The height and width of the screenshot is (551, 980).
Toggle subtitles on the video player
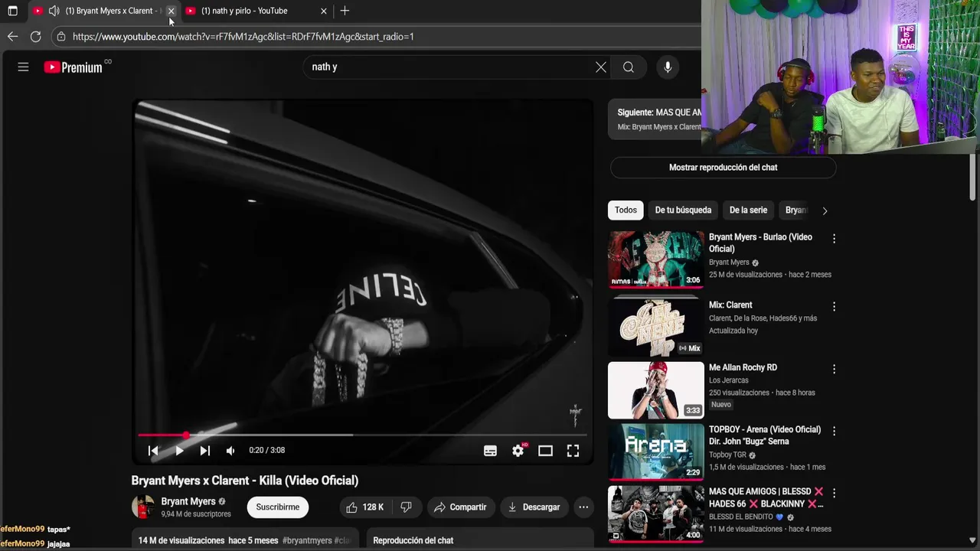(491, 451)
